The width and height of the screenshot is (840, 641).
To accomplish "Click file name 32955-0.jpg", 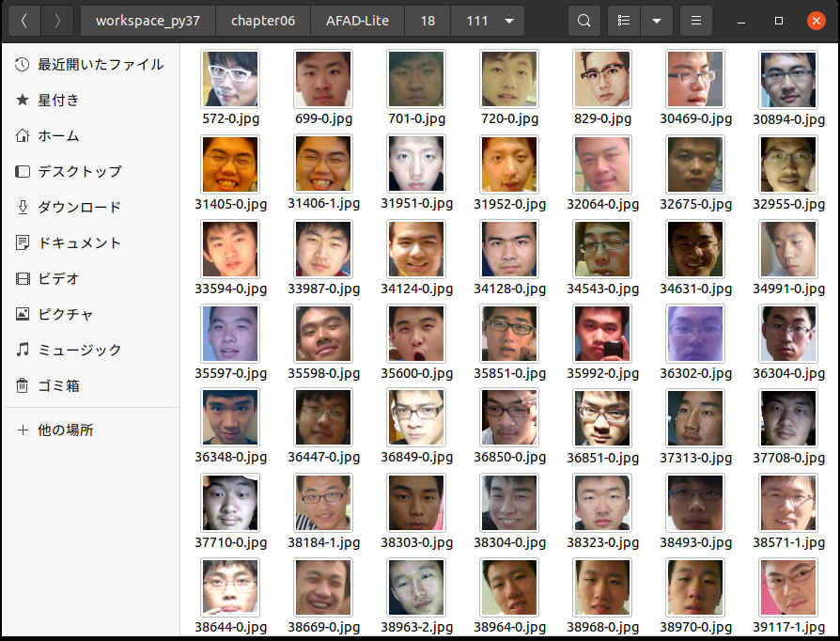I will [788, 204].
